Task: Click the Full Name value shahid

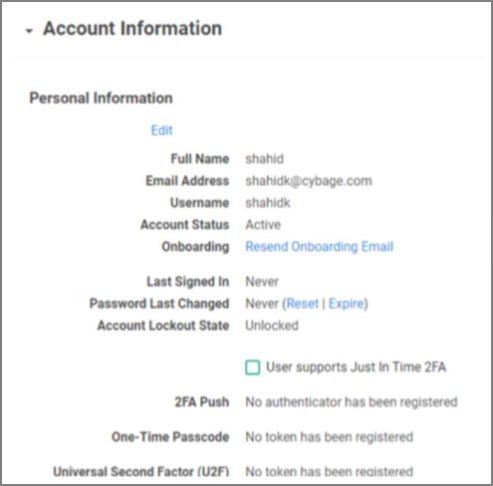Action: pos(265,159)
